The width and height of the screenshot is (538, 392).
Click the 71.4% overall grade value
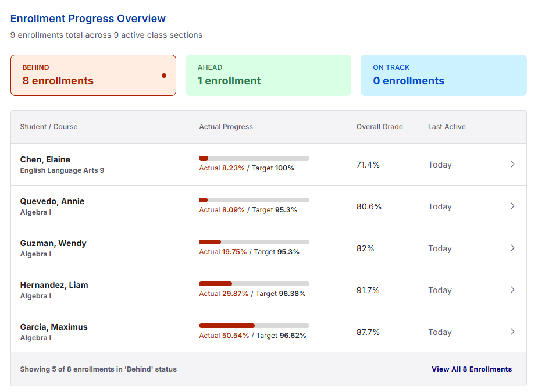tap(368, 165)
